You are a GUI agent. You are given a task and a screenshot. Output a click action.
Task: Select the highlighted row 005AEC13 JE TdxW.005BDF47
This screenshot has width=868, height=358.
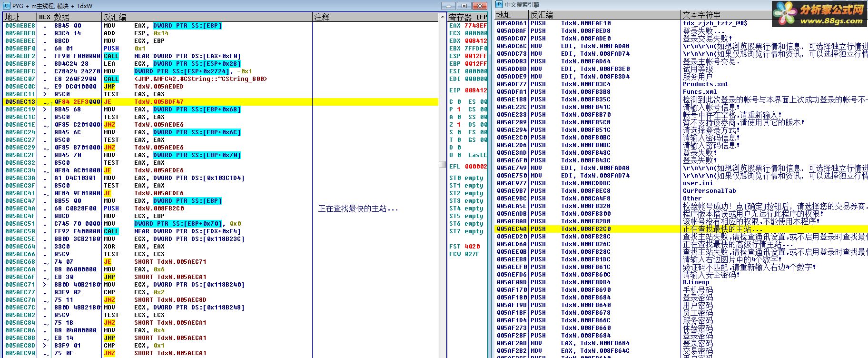tap(221, 102)
